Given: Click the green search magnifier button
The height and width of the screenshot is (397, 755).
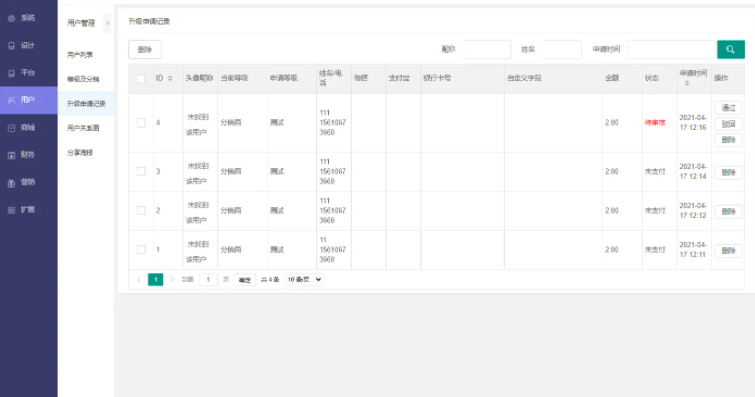Looking at the screenshot, I should pyautogui.click(x=730, y=49).
